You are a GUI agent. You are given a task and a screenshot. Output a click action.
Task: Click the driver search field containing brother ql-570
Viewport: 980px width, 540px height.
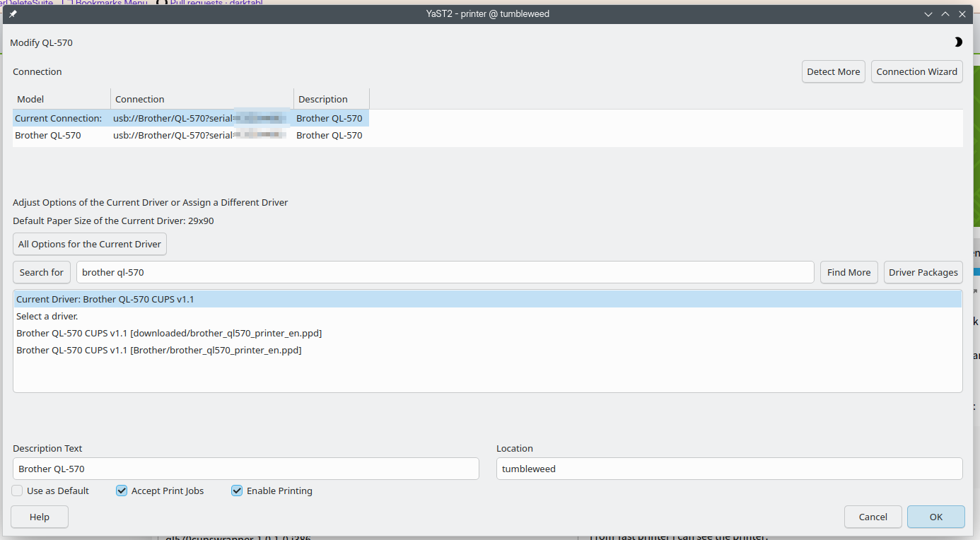445,272
